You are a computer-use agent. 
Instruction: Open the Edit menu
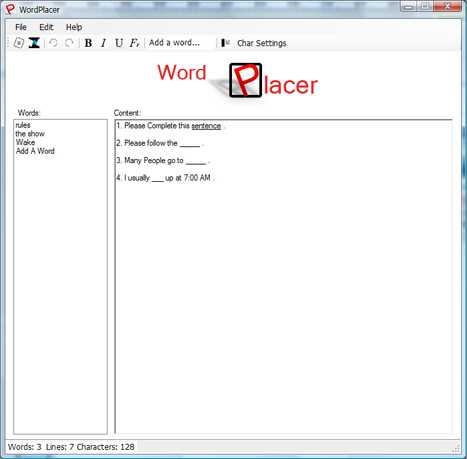(46, 27)
